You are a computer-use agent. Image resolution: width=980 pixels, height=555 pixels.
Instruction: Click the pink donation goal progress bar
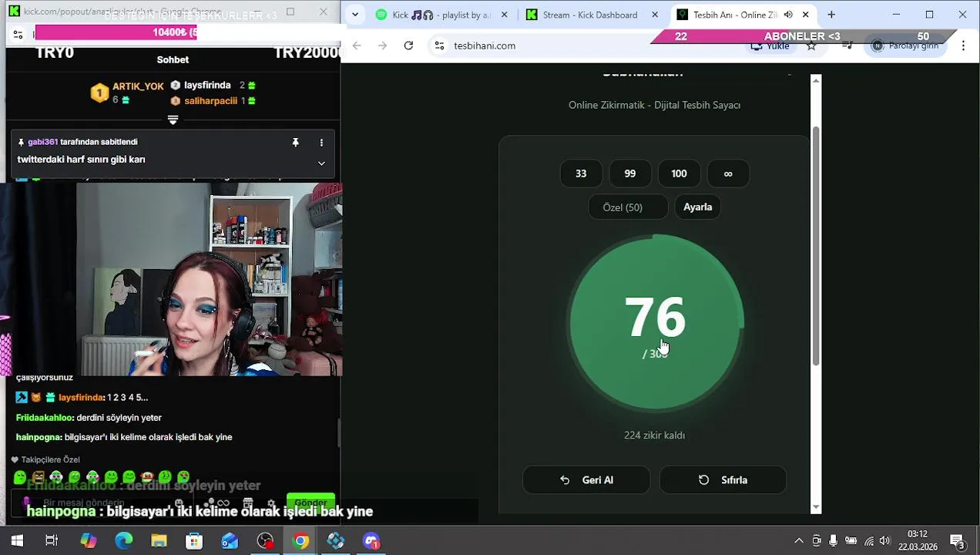(116, 32)
